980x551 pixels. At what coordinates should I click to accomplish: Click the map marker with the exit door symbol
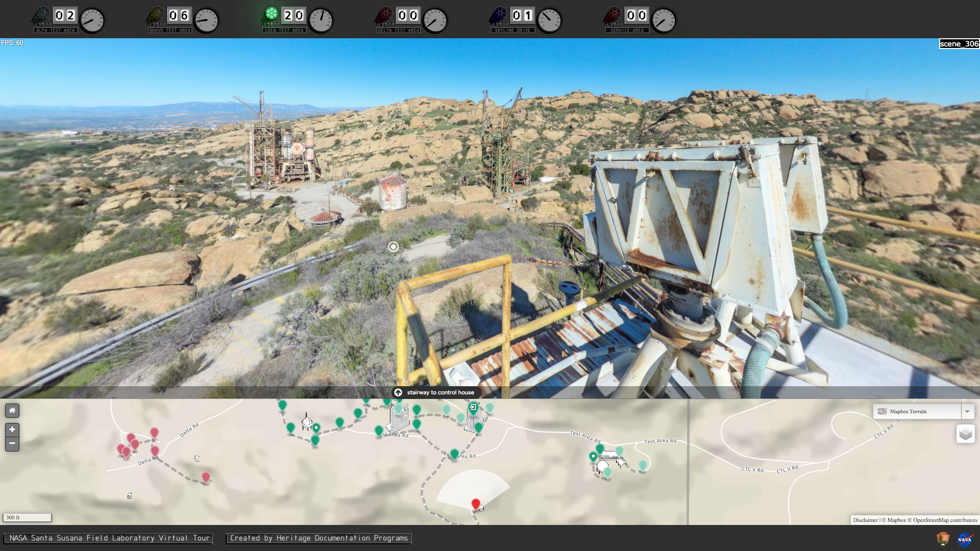pos(473,408)
